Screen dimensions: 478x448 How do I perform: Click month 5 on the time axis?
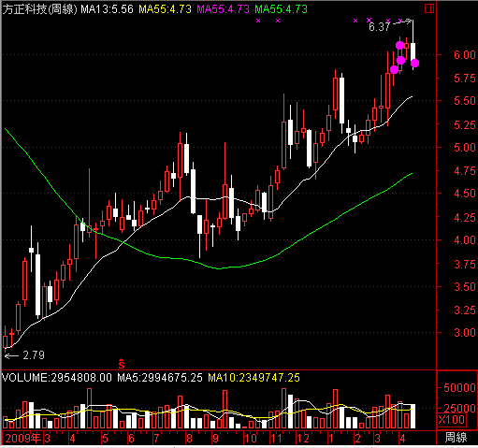click(105, 439)
